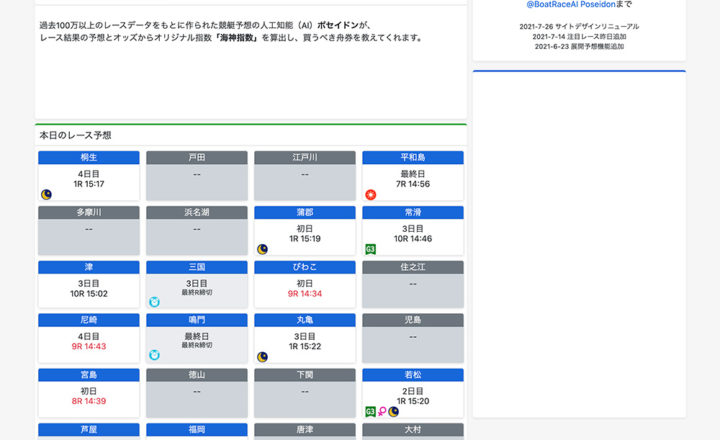This screenshot has width=720, height=440.
Task: Click the greyed-out 住之江 venue card
Action: pyautogui.click(x=412, y=284)
